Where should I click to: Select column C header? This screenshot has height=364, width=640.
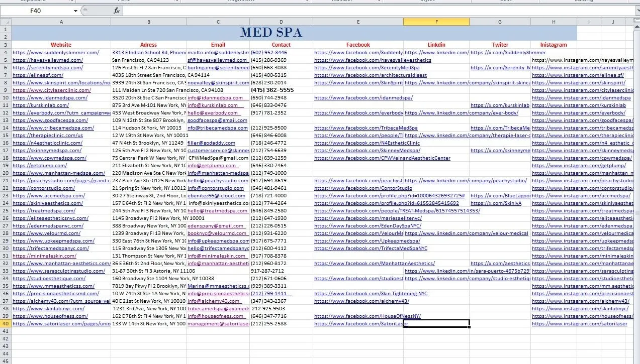click(x=218, y=22)
